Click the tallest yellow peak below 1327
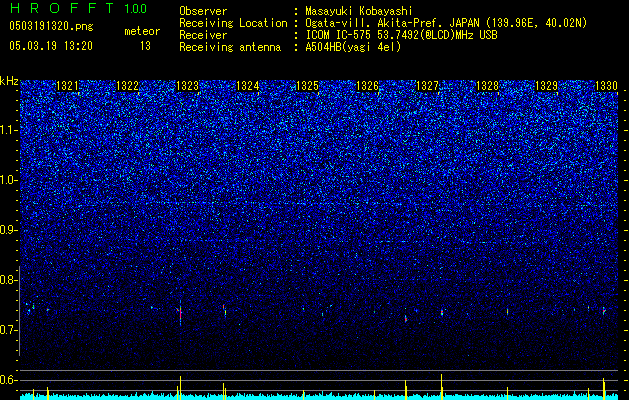 pyautogui.click(x=442, y=387)
